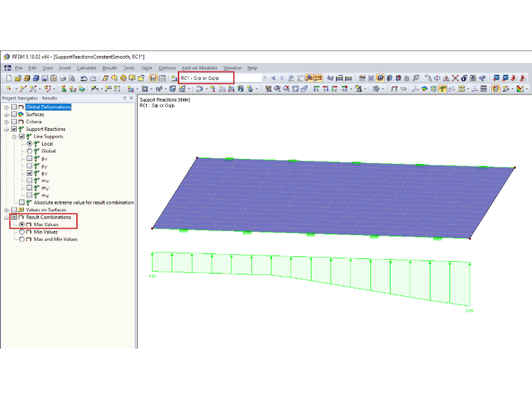532x399 pixels.
Task: Click the info sphere icon in toolbar
Action: [x=464, y=78]
